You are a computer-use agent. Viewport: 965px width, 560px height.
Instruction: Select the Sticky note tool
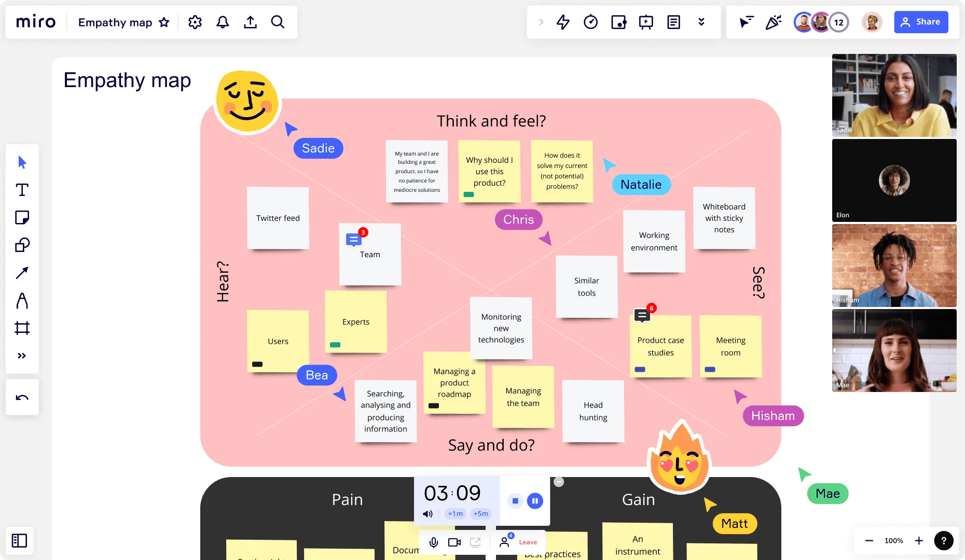coord(22,217)
